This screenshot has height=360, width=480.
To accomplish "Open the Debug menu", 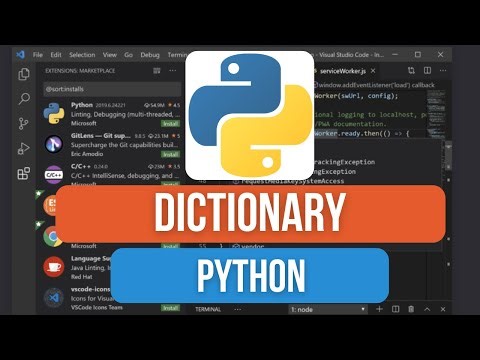I will (150, 55).
